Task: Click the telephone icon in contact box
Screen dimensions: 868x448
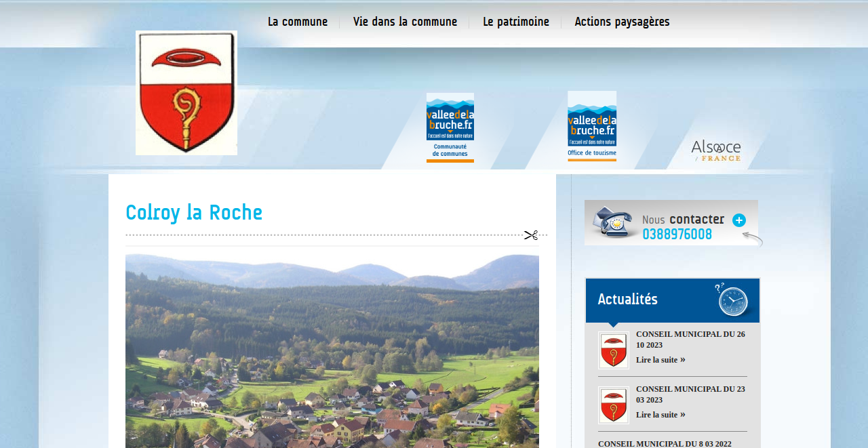Action: 613,223
